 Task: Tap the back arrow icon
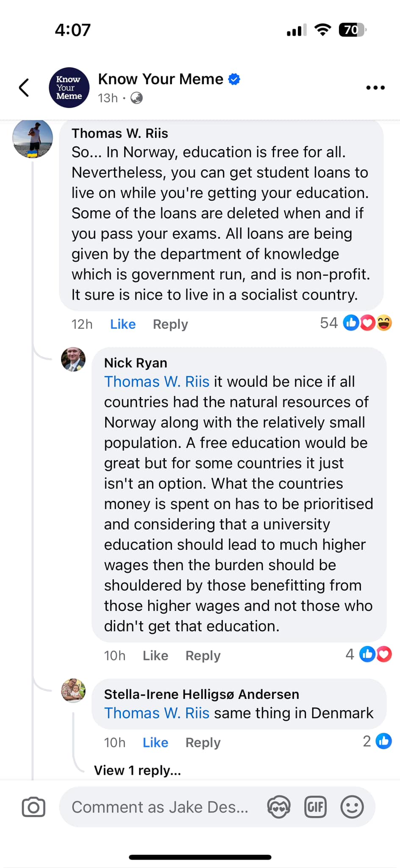[24, 88]
